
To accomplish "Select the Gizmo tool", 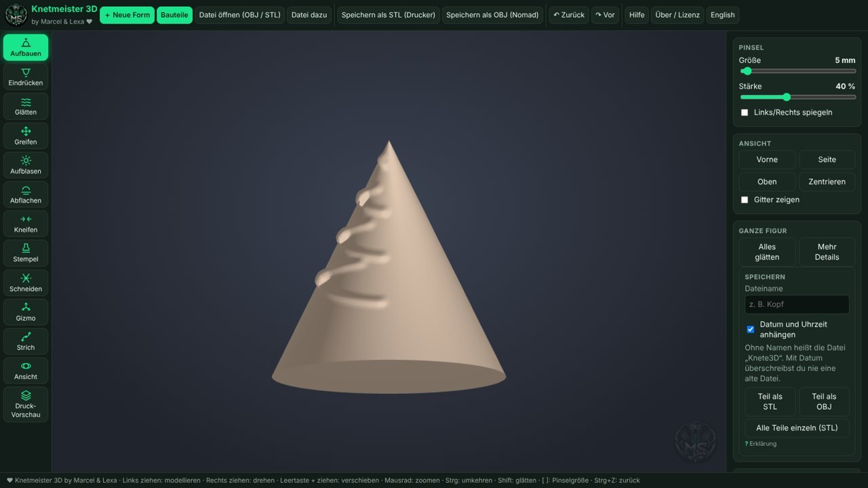I will click(x=26, y=312).
